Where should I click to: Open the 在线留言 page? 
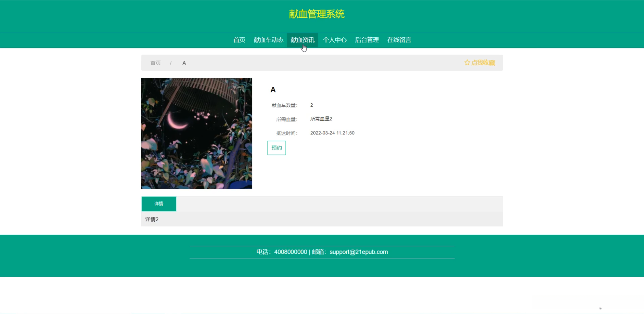pos(399,40)
